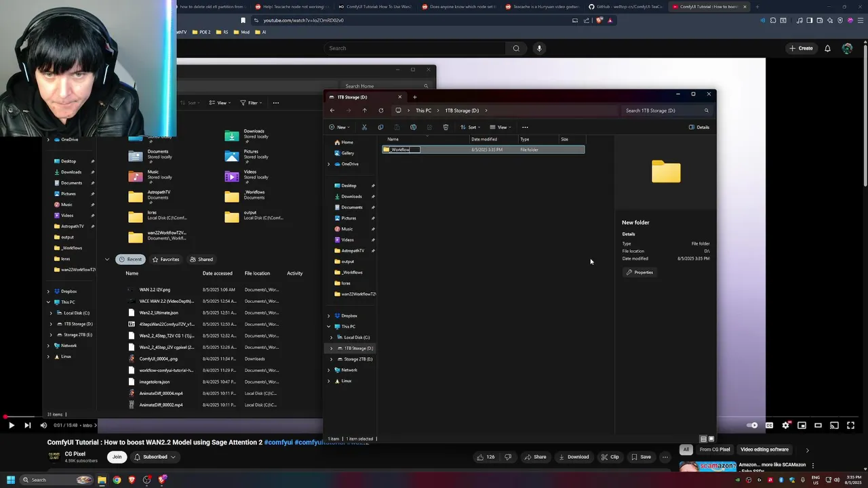Click the Delete trash icon in Explorer
This screenshot has width=868, height=488.
(x=446, y=127)
